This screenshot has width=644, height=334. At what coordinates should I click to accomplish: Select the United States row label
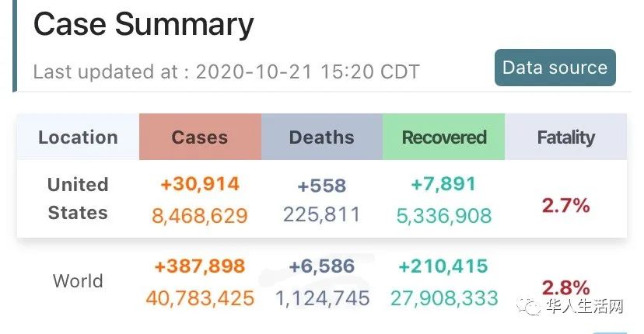click(x=78, y=199)
